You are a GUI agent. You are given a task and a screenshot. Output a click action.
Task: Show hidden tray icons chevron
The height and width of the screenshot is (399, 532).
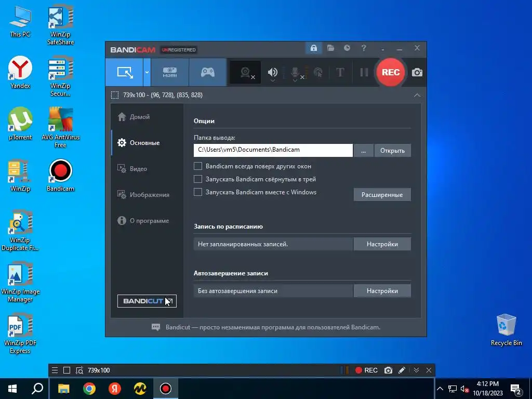[x=440, y=389]
